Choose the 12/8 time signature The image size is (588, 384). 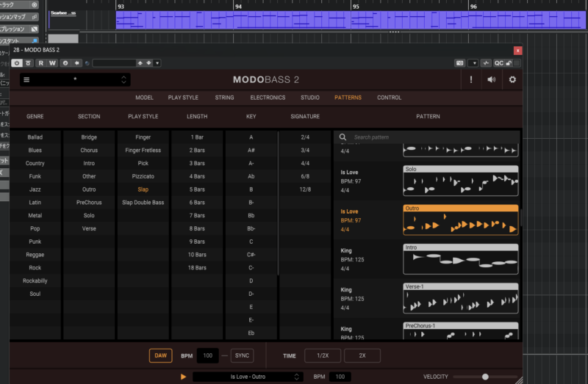pyautogui.click(x=305, y=189)
